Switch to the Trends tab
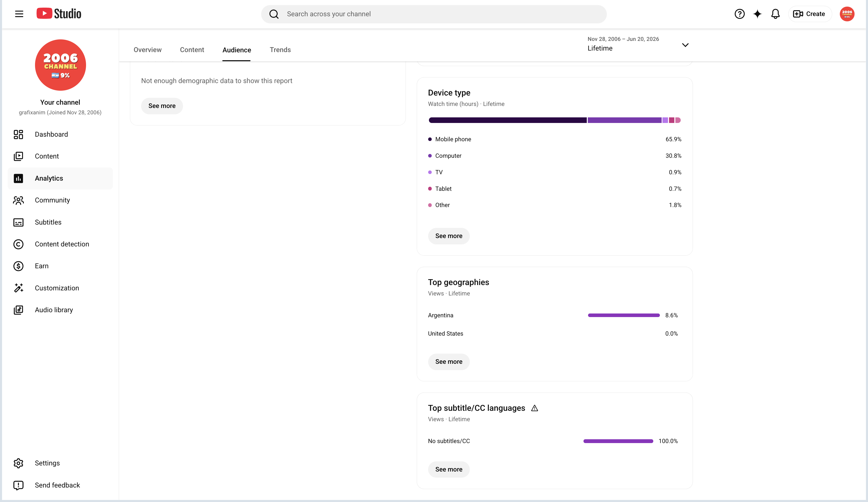868x502 pixels. point(280,50)
